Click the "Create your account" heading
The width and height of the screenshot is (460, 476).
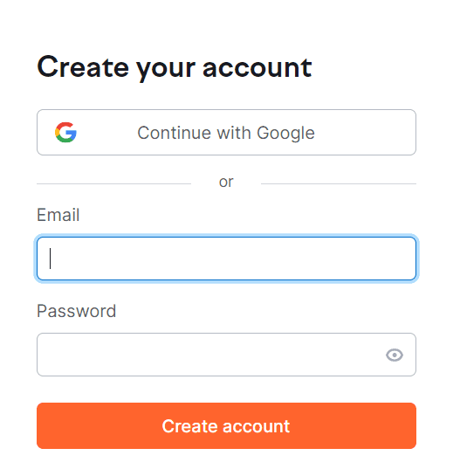175,68
